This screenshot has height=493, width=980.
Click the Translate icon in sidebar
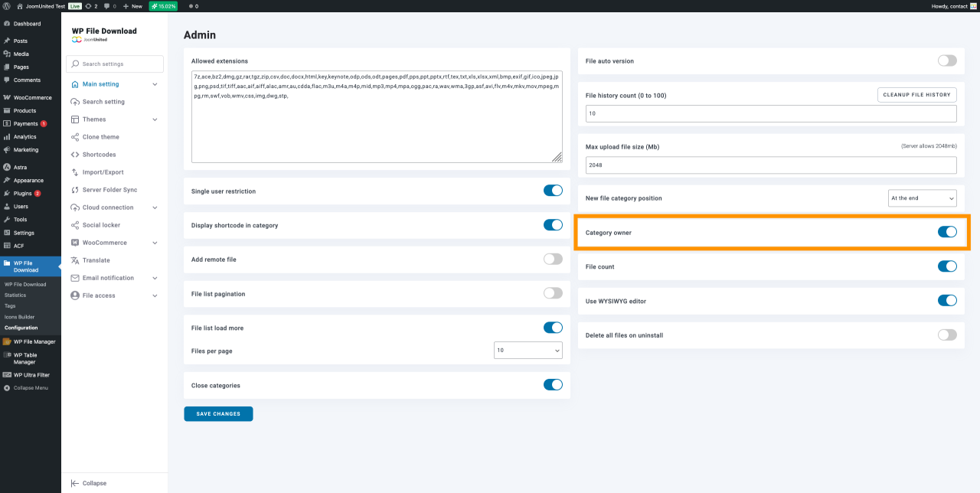click(x=75, y=260)
